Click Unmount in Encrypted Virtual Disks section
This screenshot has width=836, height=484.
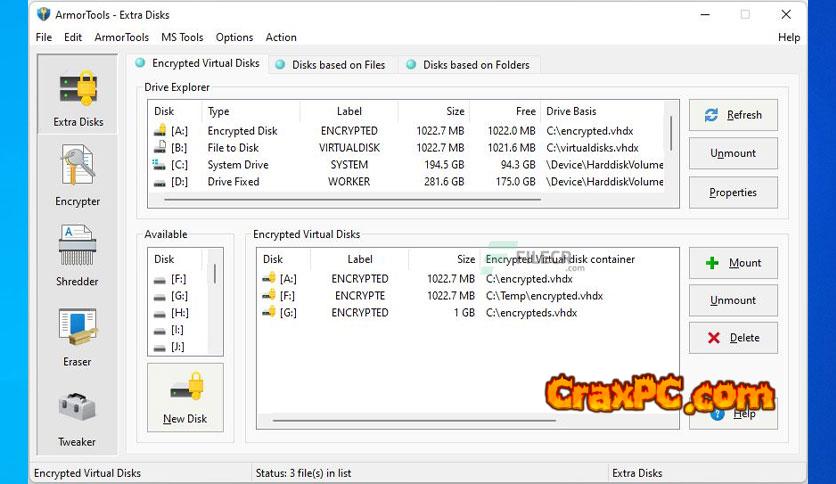[x=733, y=300]
